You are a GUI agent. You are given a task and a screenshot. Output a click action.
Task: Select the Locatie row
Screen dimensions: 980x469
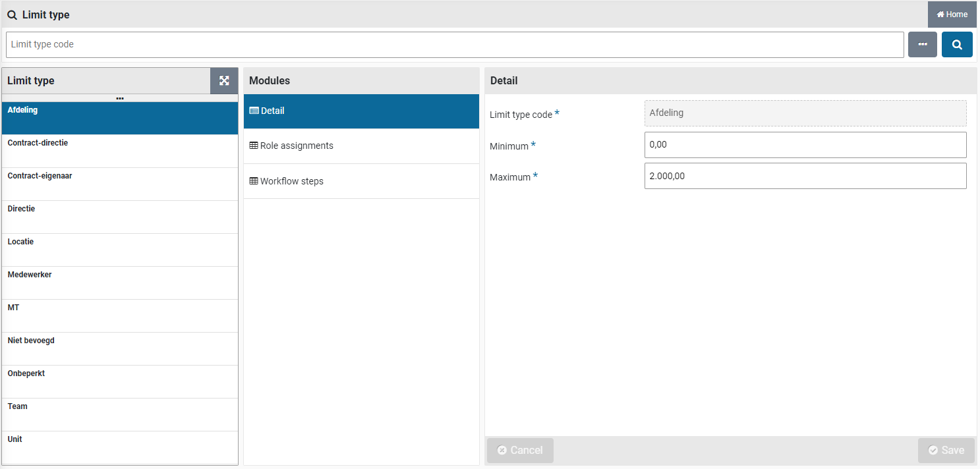(119, 250)
